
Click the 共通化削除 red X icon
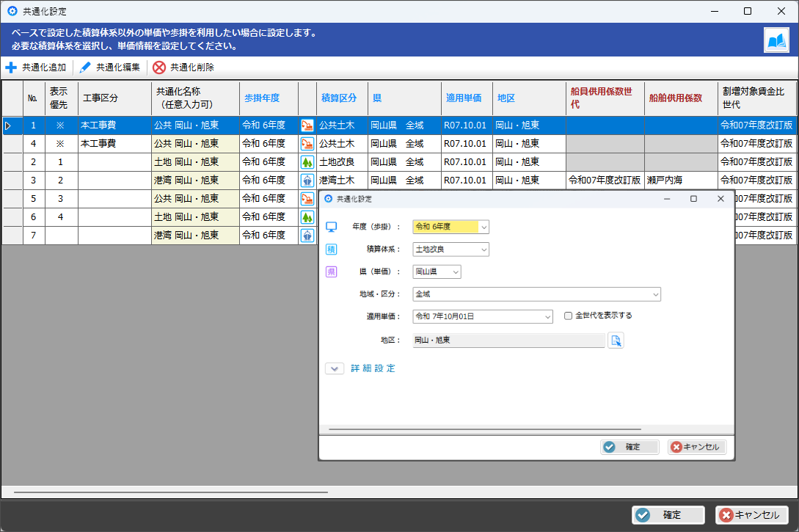[159, 68]
